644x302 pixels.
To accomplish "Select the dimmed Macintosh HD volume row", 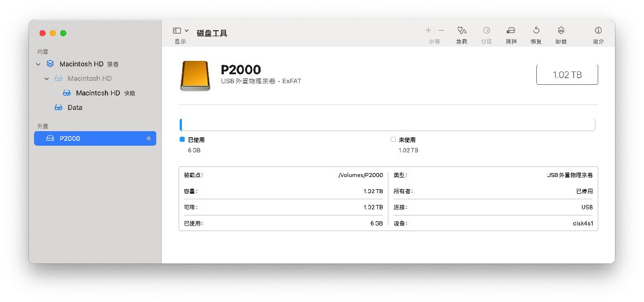I will pyautogui.click(x=95, y=79).
